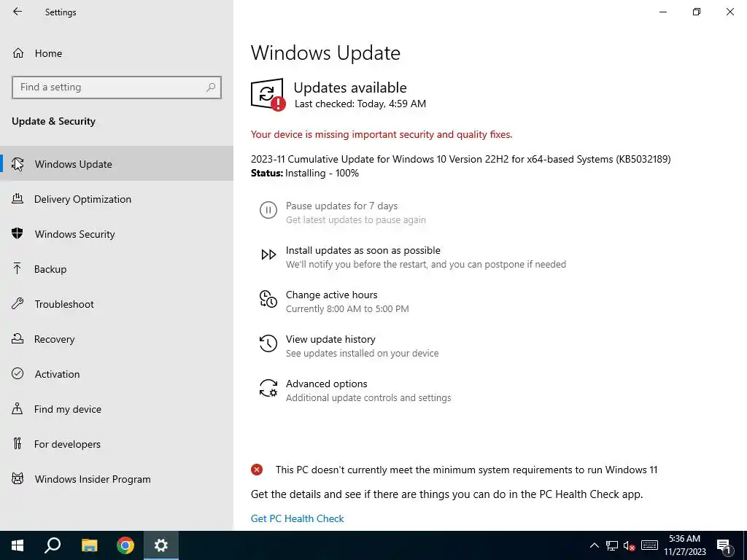This screenshot has height=560, width=747.
Task: Click the Activation checkmark circle icon
Action: tap(18, 373)
